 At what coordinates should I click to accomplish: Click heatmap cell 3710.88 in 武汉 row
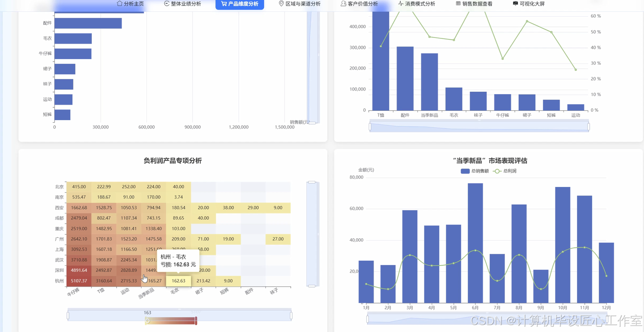(x=79, y=260)
